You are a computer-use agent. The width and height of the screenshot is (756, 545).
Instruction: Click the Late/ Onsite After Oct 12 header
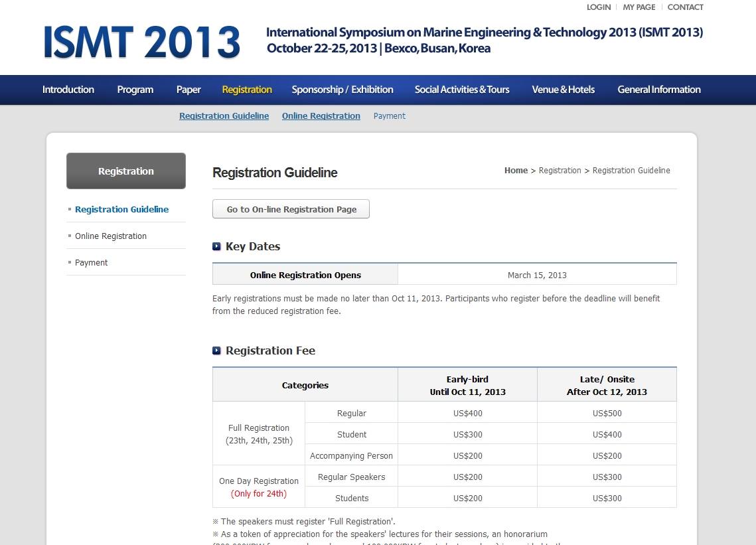pos(607,386)
